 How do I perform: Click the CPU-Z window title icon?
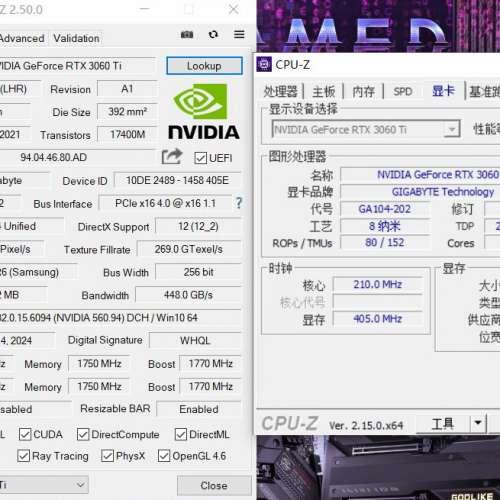coord(264,64)
